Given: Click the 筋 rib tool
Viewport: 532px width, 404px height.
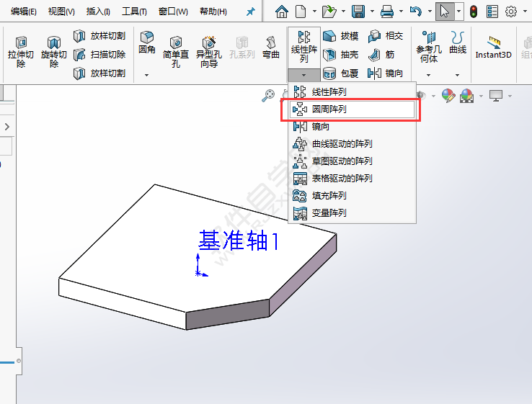Looking at the screenshot, I should coord(383,55).
